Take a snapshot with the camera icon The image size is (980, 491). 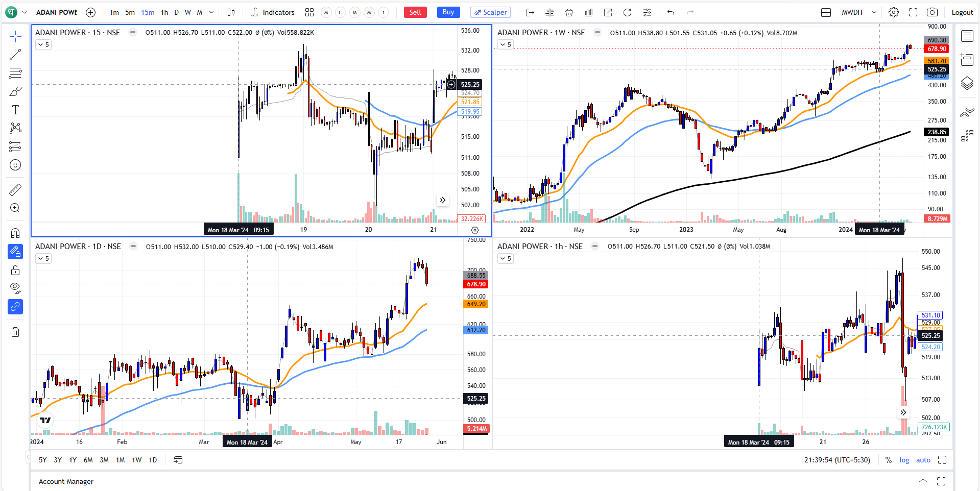coord(932,12)
